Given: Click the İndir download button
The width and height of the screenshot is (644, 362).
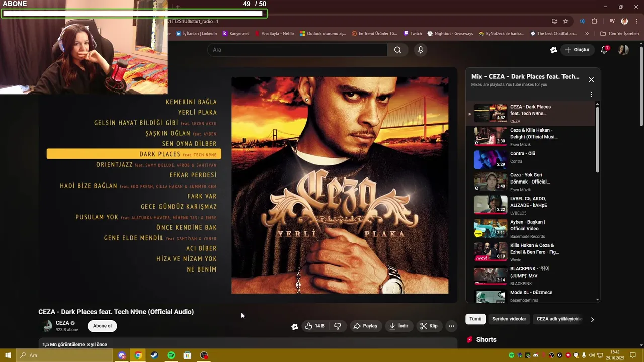Looking at the screenshot, I should coord(398,326).
